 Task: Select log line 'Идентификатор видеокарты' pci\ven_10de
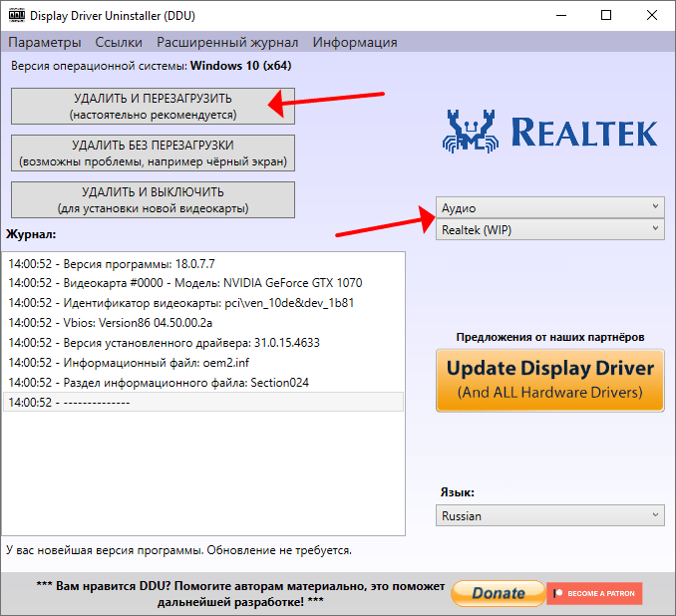click(x=203, y=303)
